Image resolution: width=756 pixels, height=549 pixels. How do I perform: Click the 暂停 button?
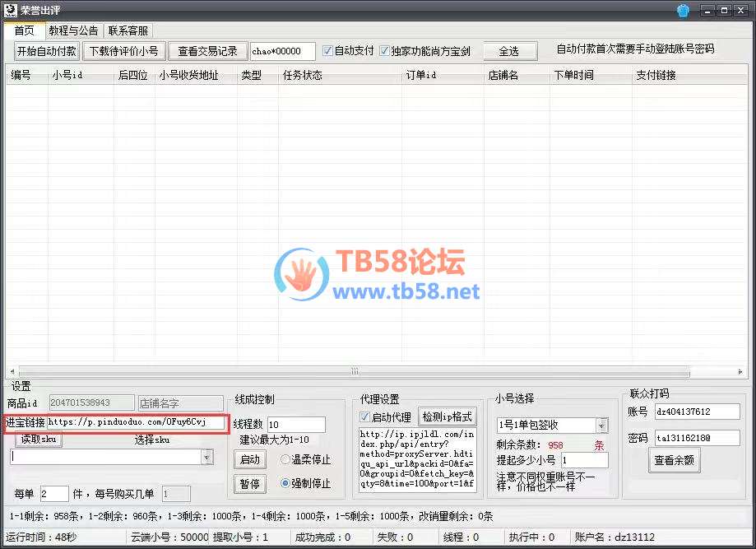point(250,483)
